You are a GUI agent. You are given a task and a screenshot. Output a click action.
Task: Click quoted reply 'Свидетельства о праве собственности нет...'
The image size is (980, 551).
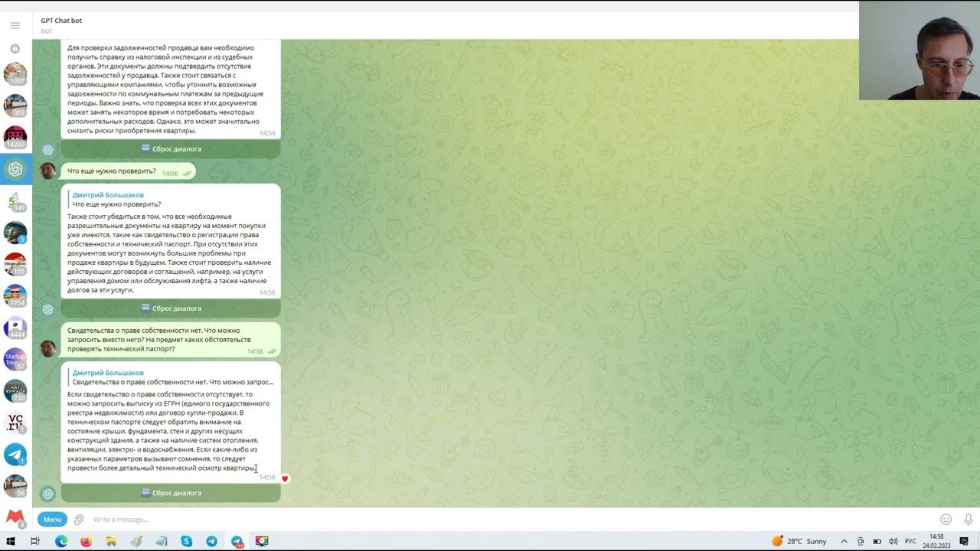(x=171, y=377)
